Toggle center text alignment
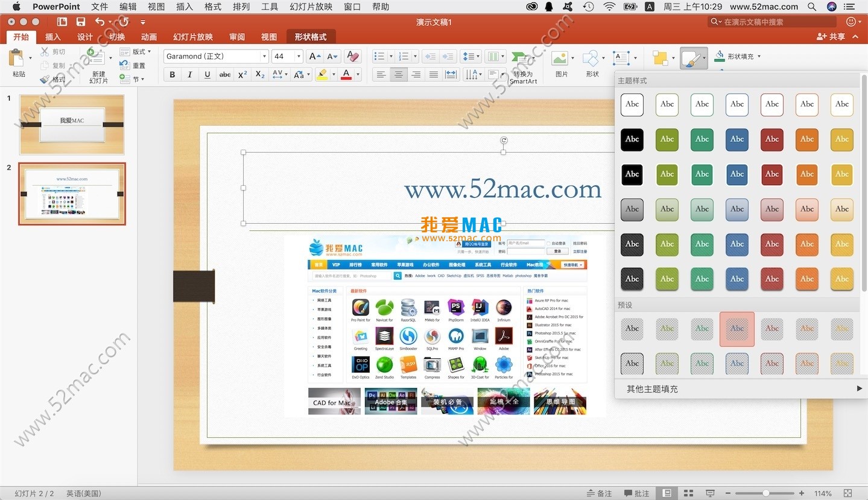Screen dimensions: 868x500 tap(398, 75)
